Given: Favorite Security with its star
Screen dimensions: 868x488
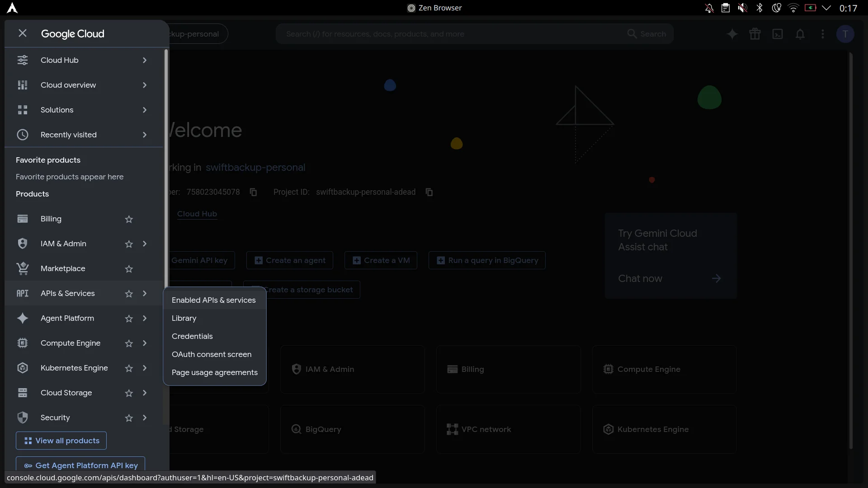Looking at the screenshot, I should click(x=129, y=418).
